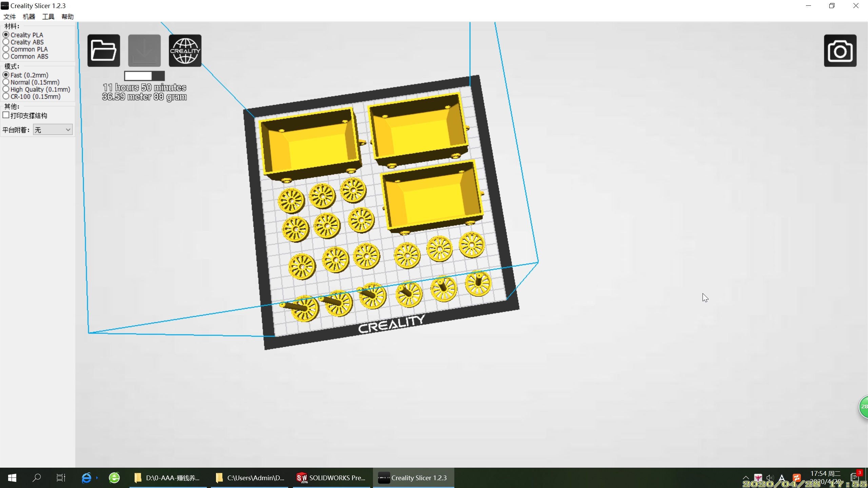Select the Creality ABS material
Viewport: 868px width, 488px height.
(x=23, y=42)
